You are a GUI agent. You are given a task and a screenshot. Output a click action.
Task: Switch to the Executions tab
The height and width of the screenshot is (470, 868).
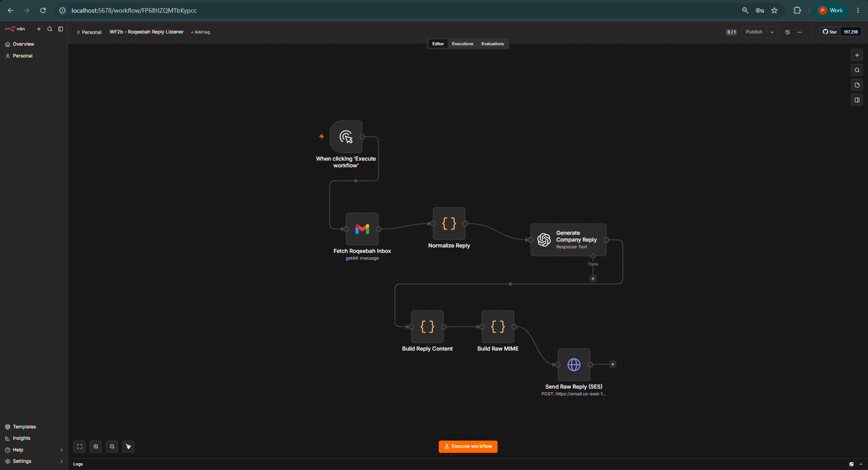click(462, 44)
